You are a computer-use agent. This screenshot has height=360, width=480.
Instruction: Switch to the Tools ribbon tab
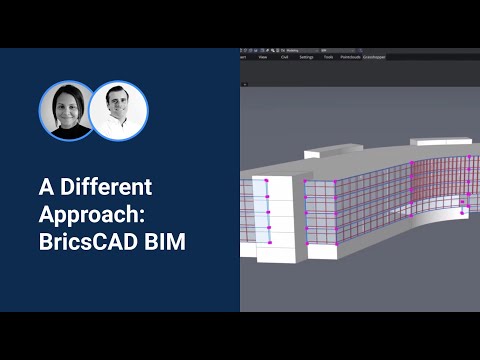click(x=328, y=57)
